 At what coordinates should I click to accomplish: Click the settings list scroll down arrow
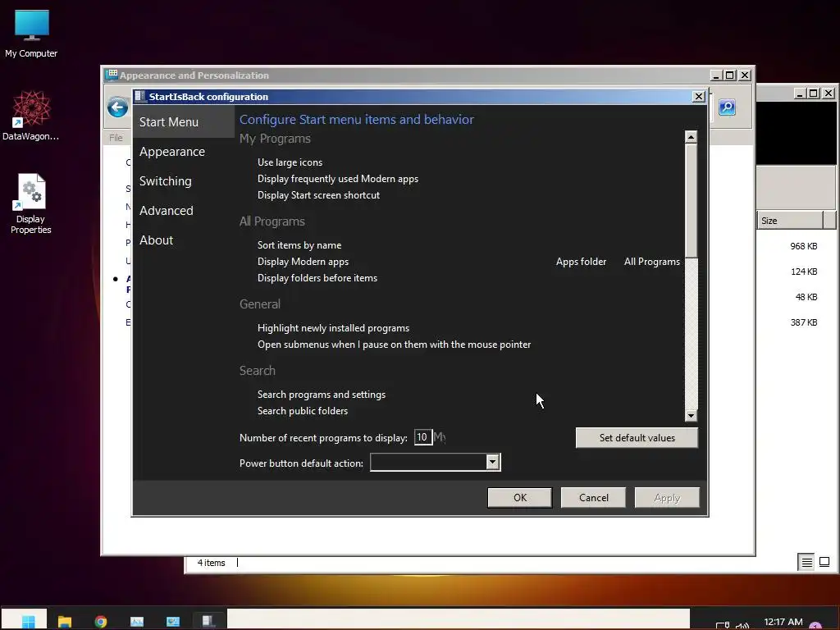pos(691,416)
